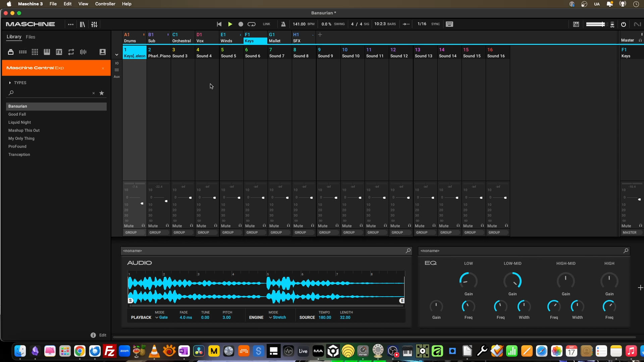This screenshot has width=644, height=362.
Task: Select the Groups filter icon in browser
Action: 23,52
